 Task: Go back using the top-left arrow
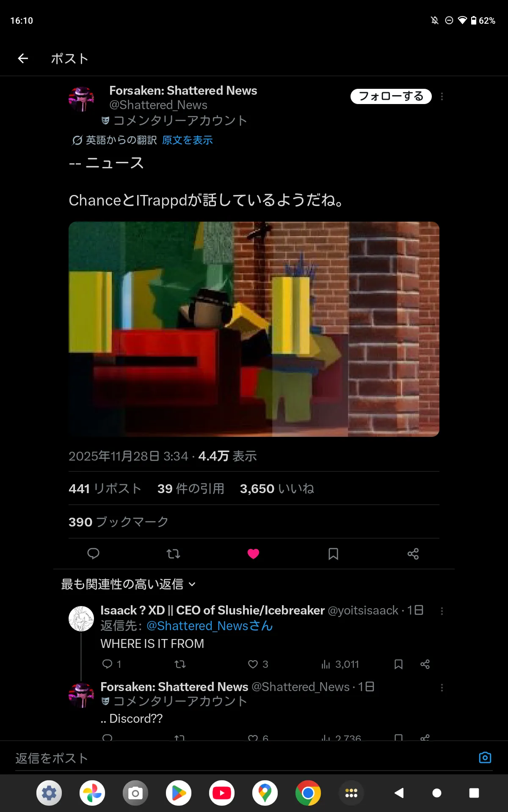(23, 58)
